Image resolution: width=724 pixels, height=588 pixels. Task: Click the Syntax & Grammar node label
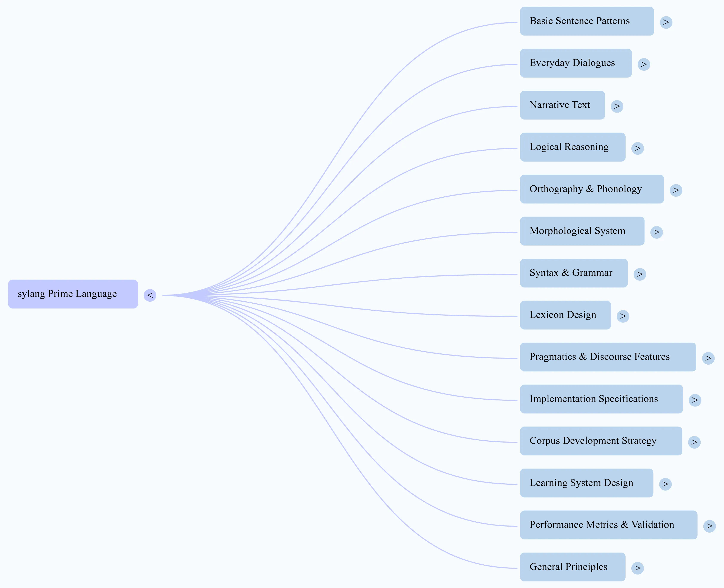pos(571,273)
